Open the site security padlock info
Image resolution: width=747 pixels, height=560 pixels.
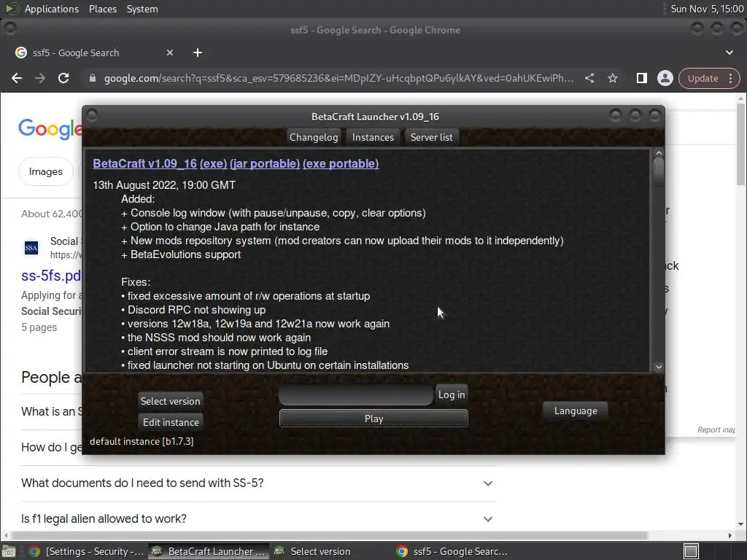tap(93, 78)
